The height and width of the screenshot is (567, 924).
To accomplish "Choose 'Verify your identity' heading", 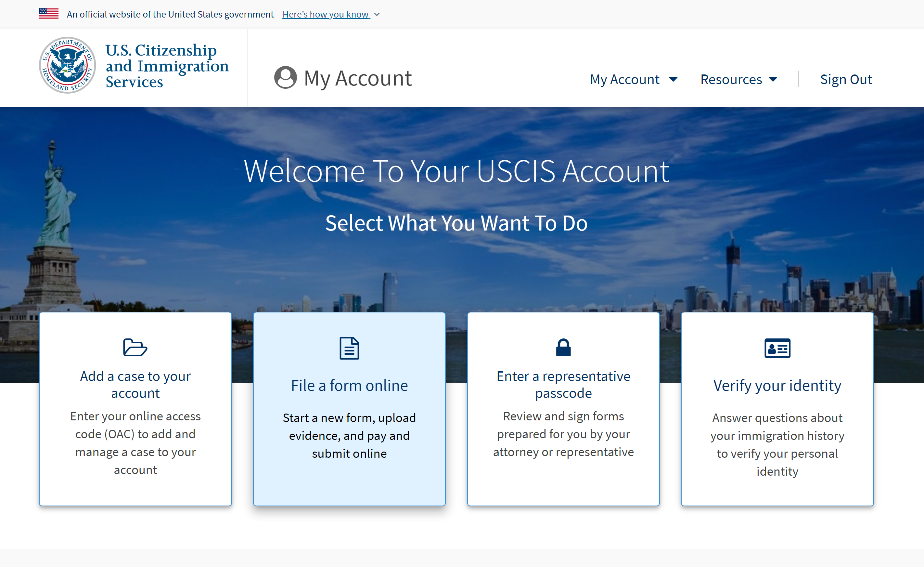I will pyautogui.click(x=777, y=385).
